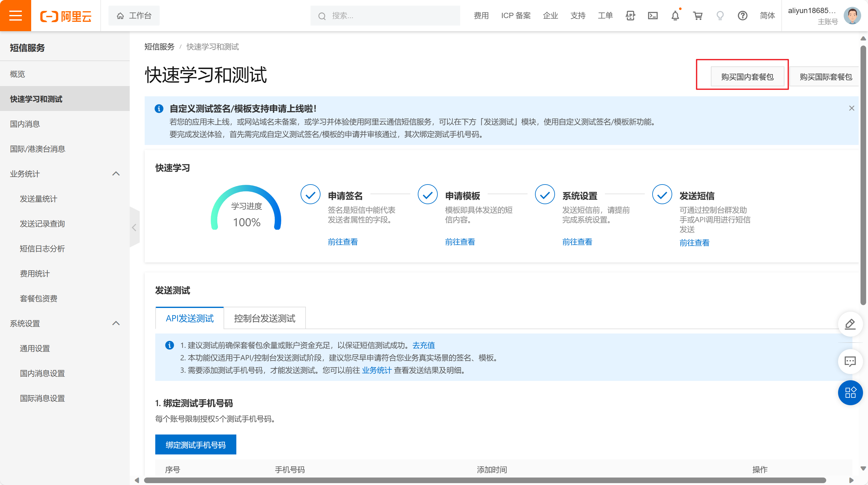
Task: Open the API explorer icon
Action: tap(630, 16)
